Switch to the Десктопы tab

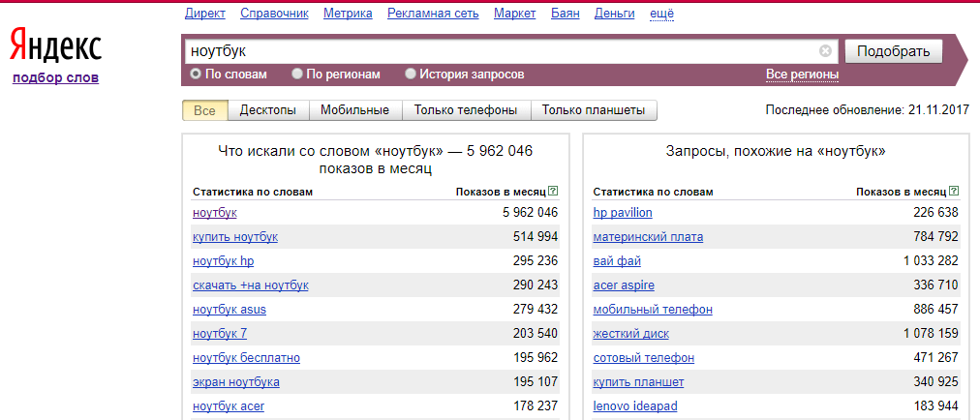(x=269, y=110)
